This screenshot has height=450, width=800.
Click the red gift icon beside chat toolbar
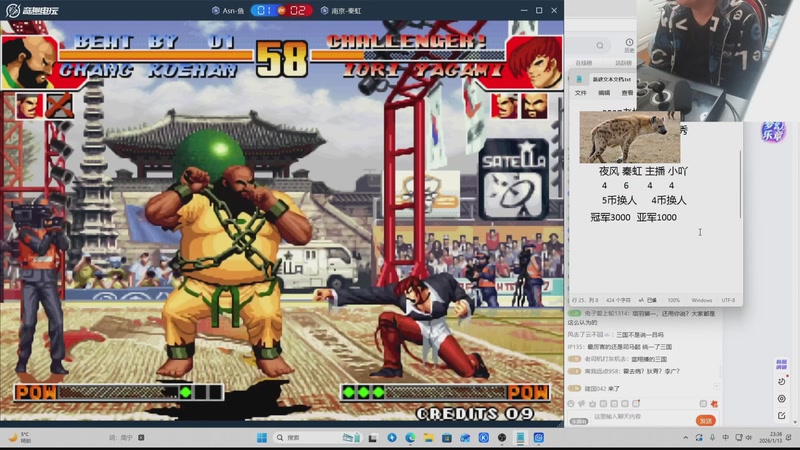[714, 404]
